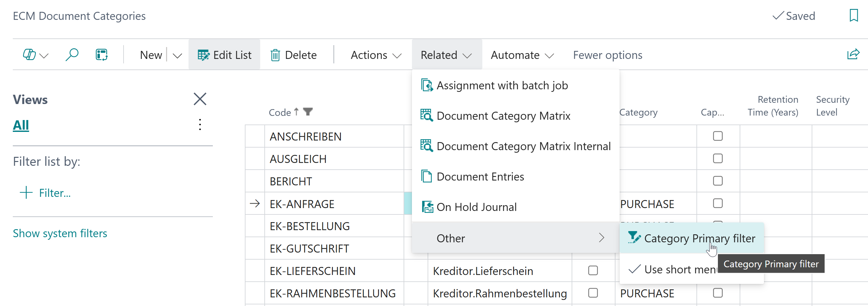This screenshot has height=306, width=868.
Task: Click the Show system filters link
Action: 60,233
